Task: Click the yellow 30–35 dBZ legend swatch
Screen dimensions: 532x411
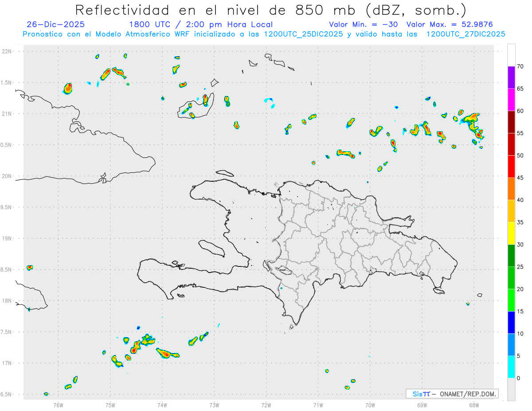Action: (511, 233)
